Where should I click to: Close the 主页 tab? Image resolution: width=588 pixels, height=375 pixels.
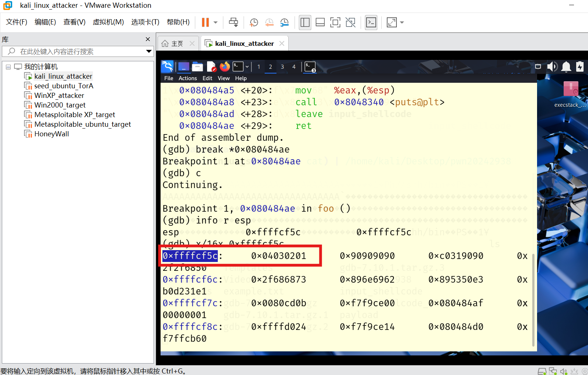coord(192,44)
